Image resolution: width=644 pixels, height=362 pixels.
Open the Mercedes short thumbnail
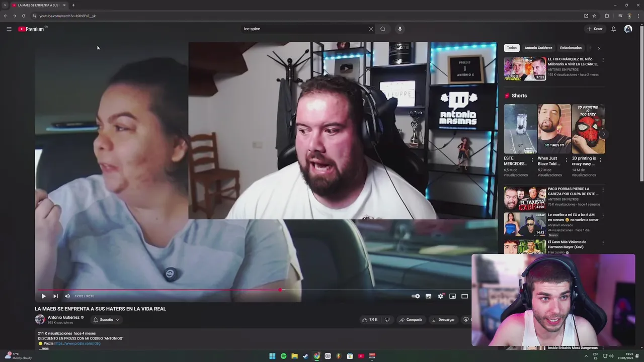click(x=520, y=129)
